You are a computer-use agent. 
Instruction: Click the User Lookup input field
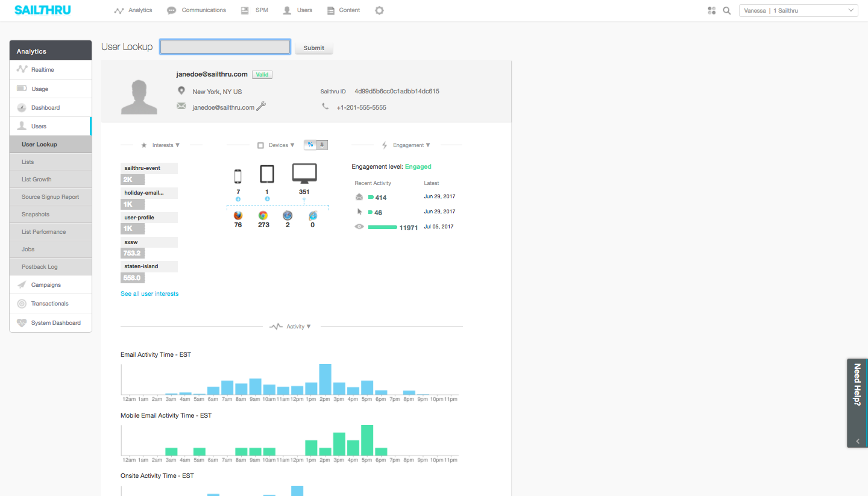pyautogui.click(x=225, y=47)
